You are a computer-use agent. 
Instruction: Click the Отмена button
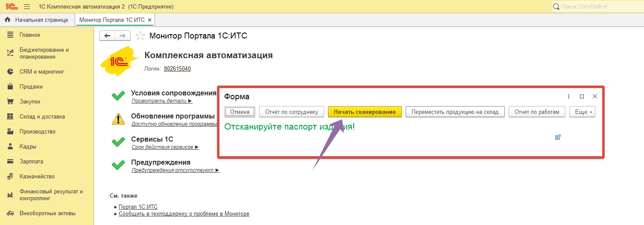[x=240, y=112]
